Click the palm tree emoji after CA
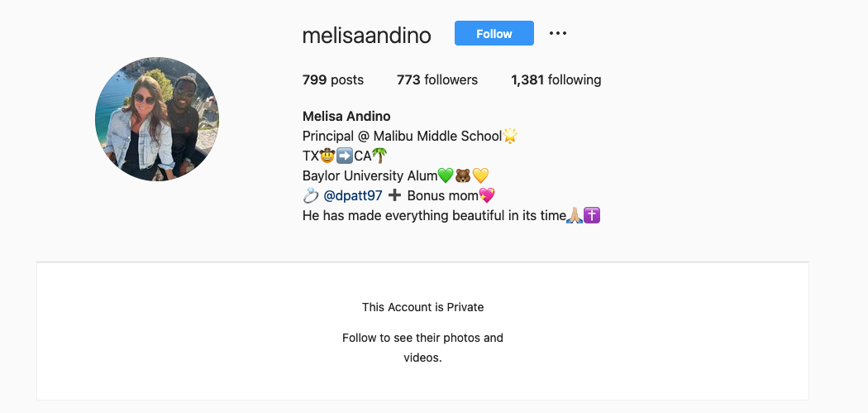 tap(379, 156)
